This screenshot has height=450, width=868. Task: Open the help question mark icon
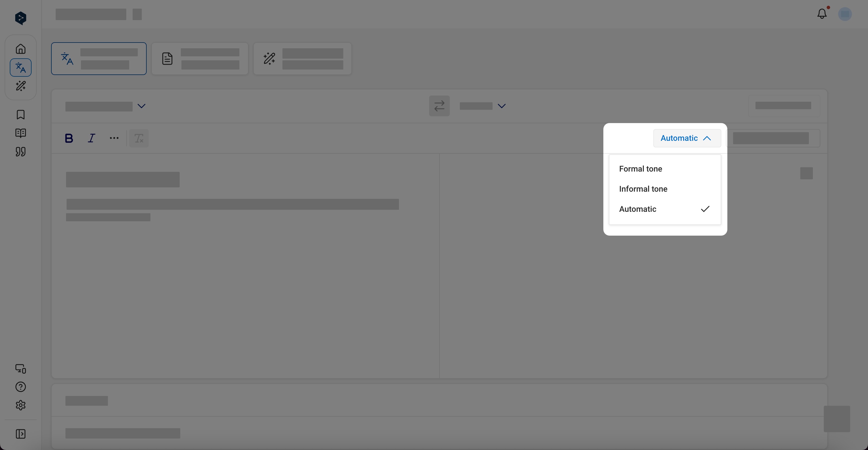[x=21, y=386]
